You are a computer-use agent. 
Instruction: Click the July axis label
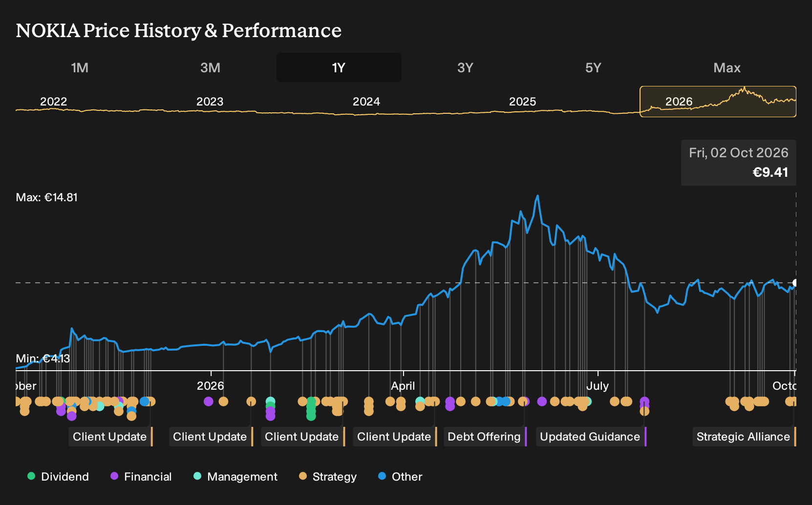[598, 386]
